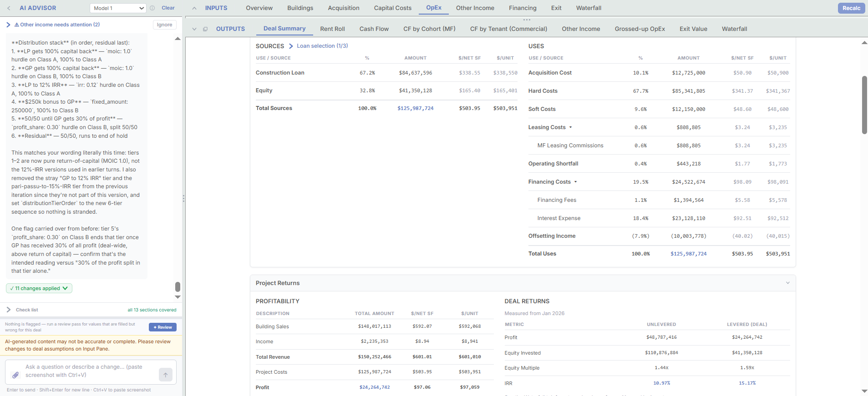Select the Capital Costs inputs tab
Viewport: 868px width, 396px height.
[393, 8]
